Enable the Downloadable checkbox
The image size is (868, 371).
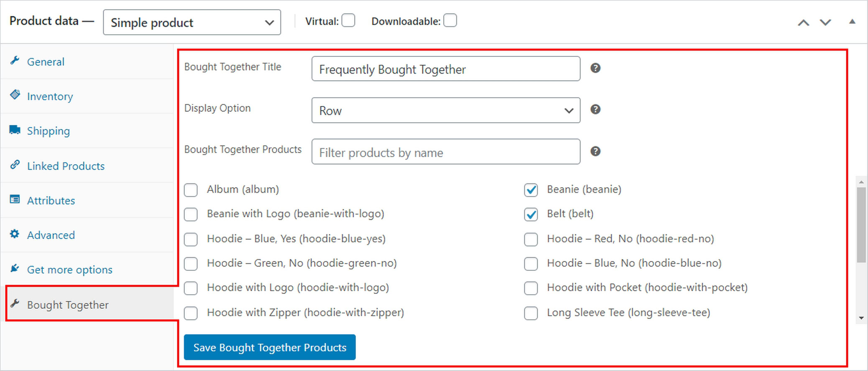click(450, 20)
